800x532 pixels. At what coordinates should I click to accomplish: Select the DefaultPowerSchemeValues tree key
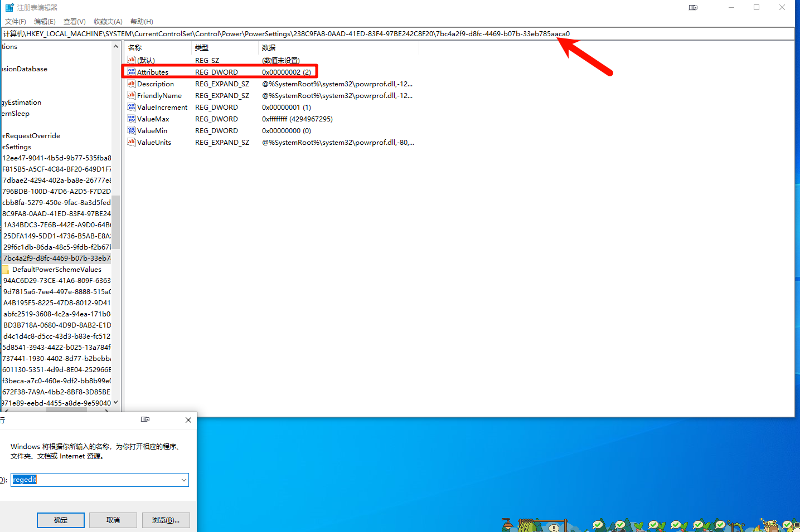57,270
